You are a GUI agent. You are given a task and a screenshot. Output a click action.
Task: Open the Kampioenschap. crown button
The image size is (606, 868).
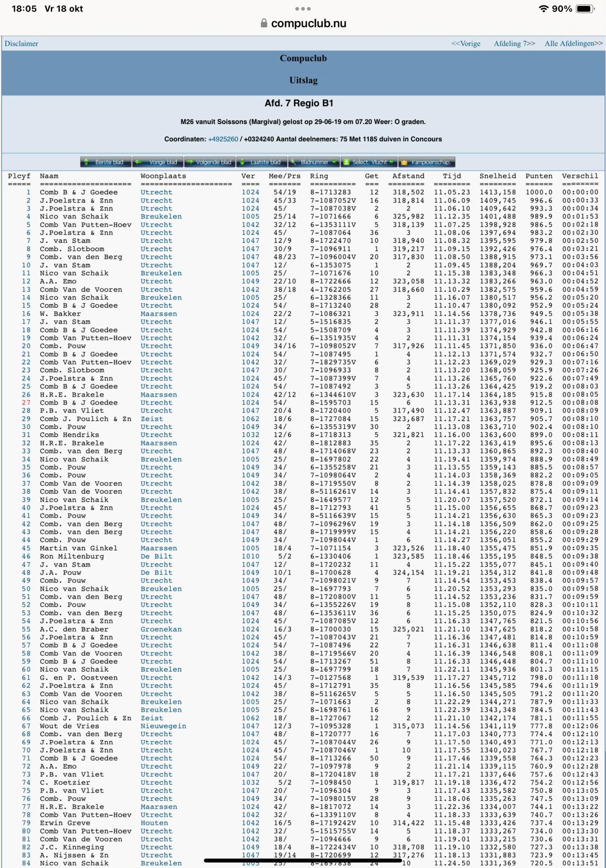tap(426, 162)
